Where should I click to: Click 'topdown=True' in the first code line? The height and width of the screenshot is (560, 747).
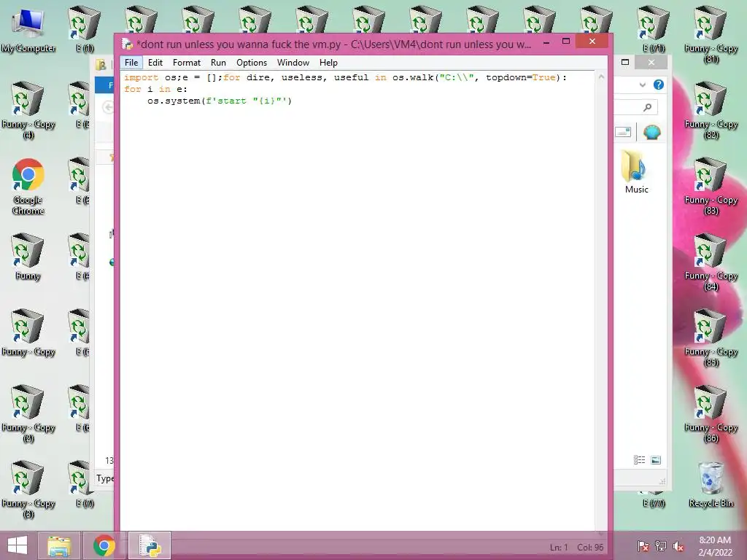click(x=521, y=77)
